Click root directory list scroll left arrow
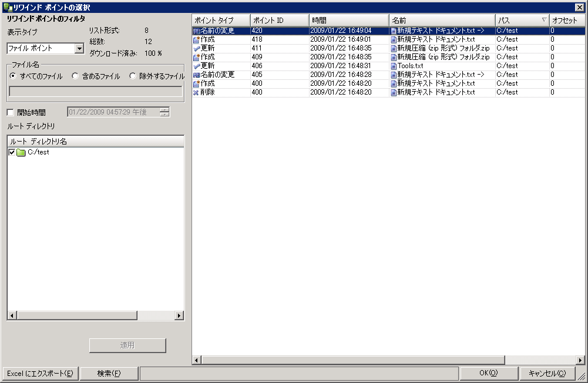 [12, 315]
